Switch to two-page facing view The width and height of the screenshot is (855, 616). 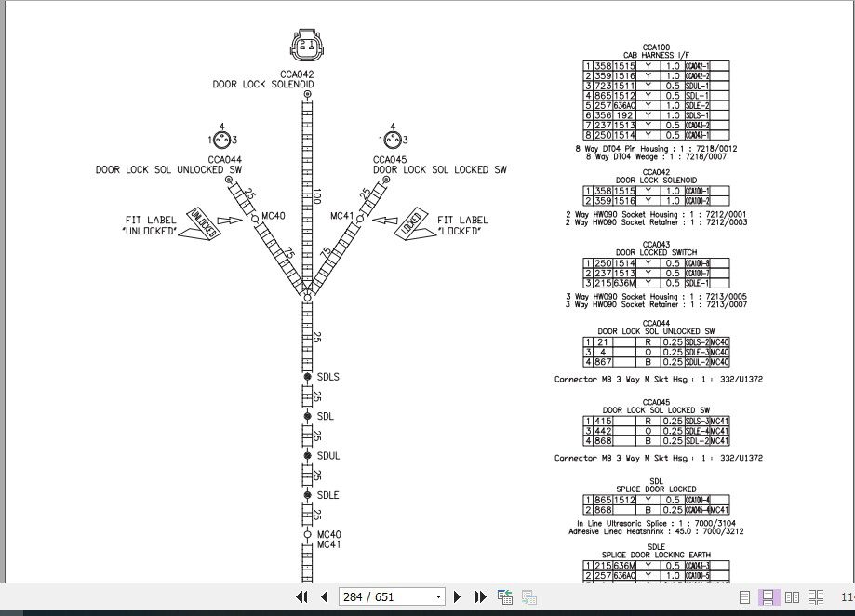[793, 596]
